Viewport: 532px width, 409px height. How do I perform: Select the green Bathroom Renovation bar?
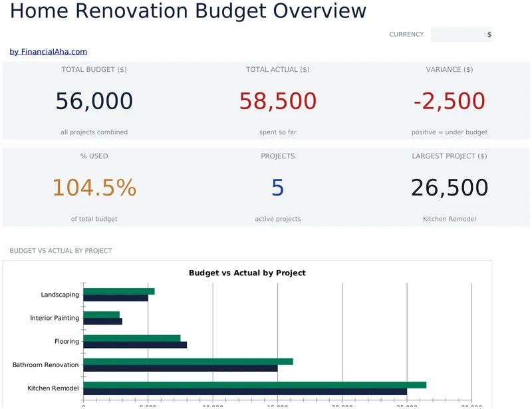[188, 362]
